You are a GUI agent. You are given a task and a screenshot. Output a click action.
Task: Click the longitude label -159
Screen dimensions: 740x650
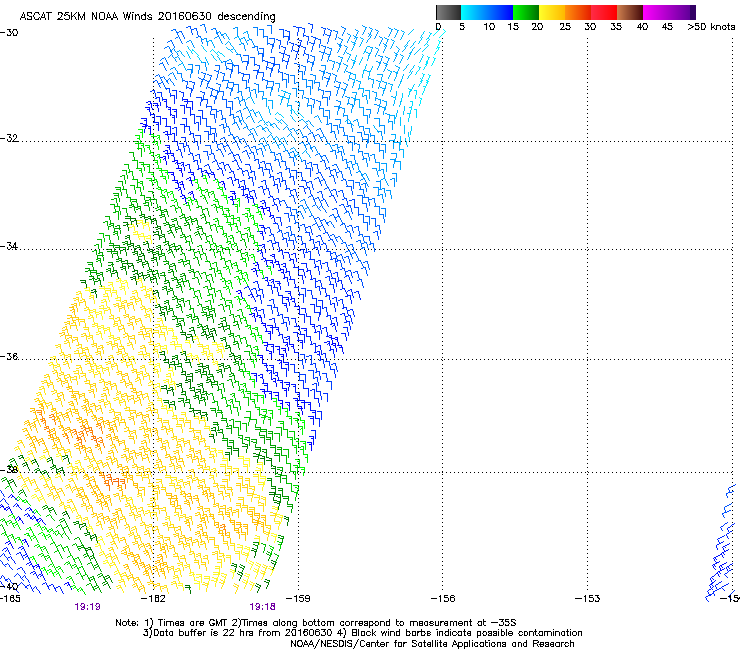pos(298,599)
